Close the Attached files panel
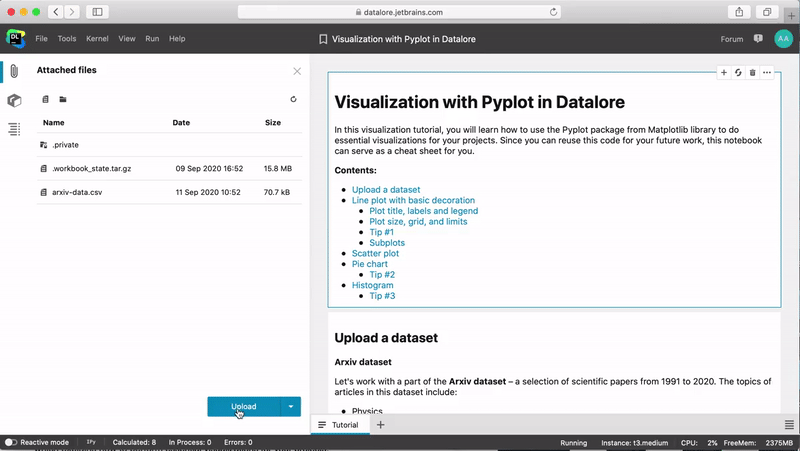Image resolution: width=800 pixels, height=451 pixels. coord(297,71)
